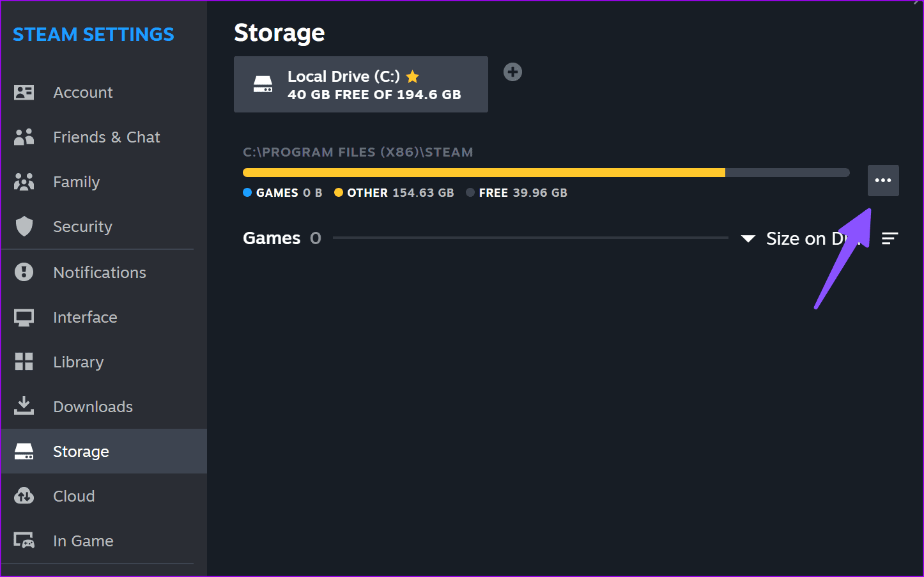
Task: Click the C:\PROGRAM FILES (X86)\STEAM path
Action: click(358, 152)
